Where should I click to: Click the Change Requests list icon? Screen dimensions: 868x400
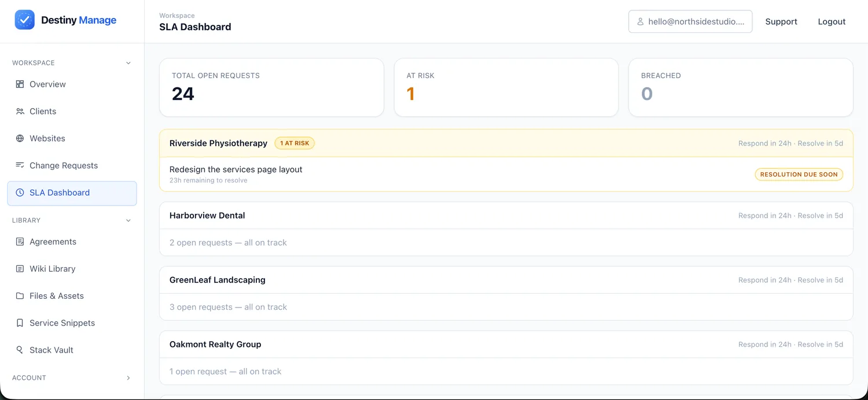pyautogui.click(x=20, y=165)
